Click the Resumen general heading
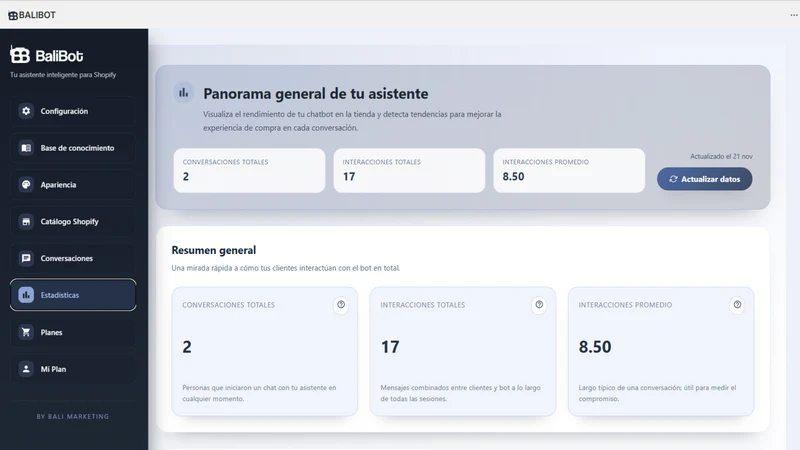 pos(214,250)
